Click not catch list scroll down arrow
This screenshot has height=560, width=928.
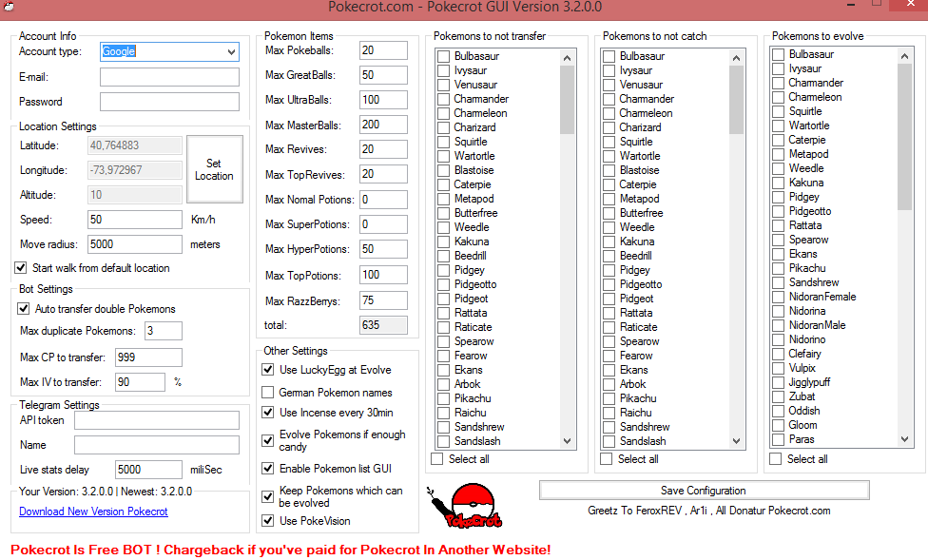click(736, 441)
